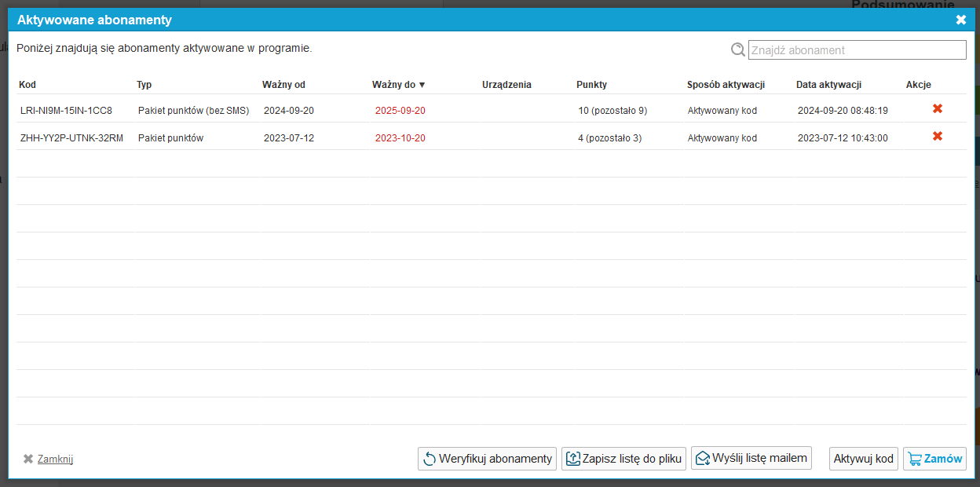Remove the ZHH-YY2P-UTNK-32RM subscription via red X
The image size is (980, 487).
pos(937,137)
